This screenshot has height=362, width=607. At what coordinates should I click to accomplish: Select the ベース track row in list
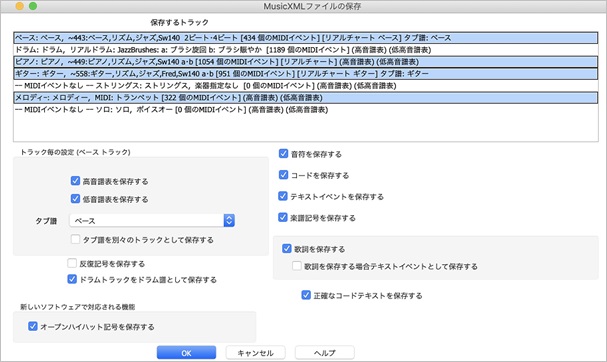(306, 38)
